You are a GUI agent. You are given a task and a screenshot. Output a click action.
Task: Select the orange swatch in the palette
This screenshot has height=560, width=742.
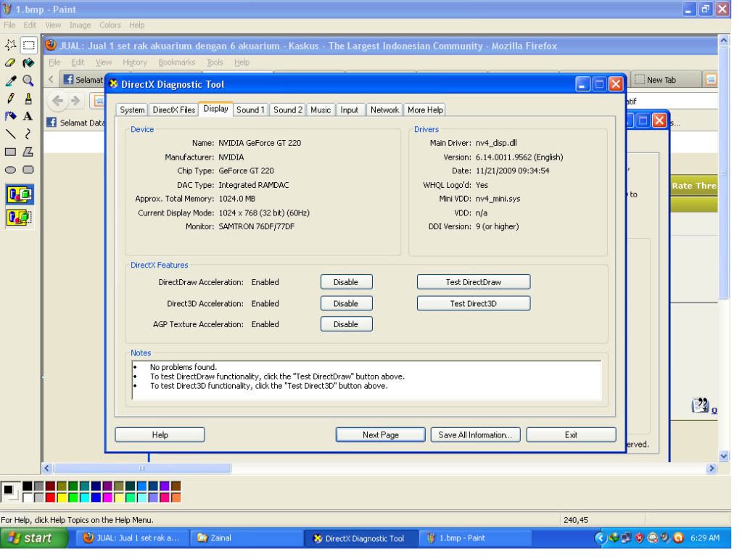[176, 498]
